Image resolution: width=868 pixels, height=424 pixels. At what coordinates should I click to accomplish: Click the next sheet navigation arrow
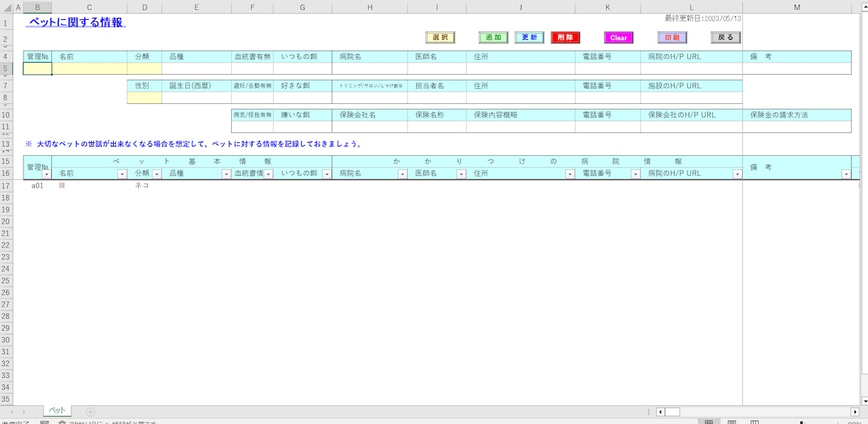pyautogui.click(x=24, y=412)
